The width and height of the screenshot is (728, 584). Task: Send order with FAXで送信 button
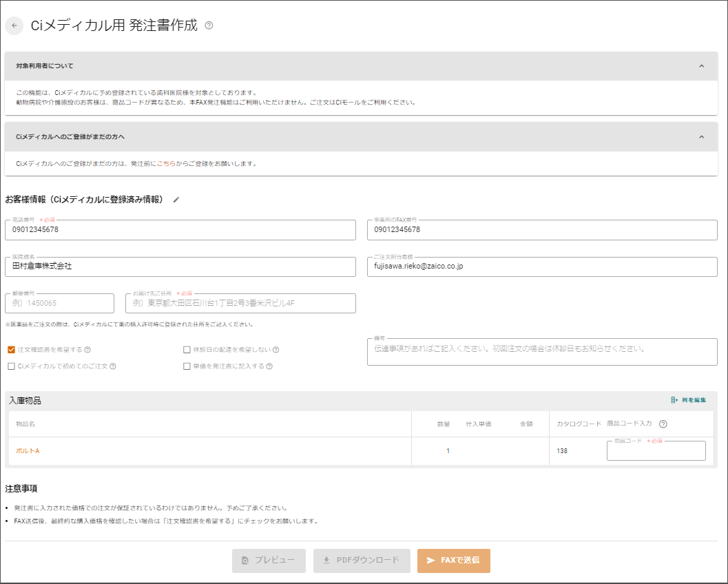tap(454, 561)
